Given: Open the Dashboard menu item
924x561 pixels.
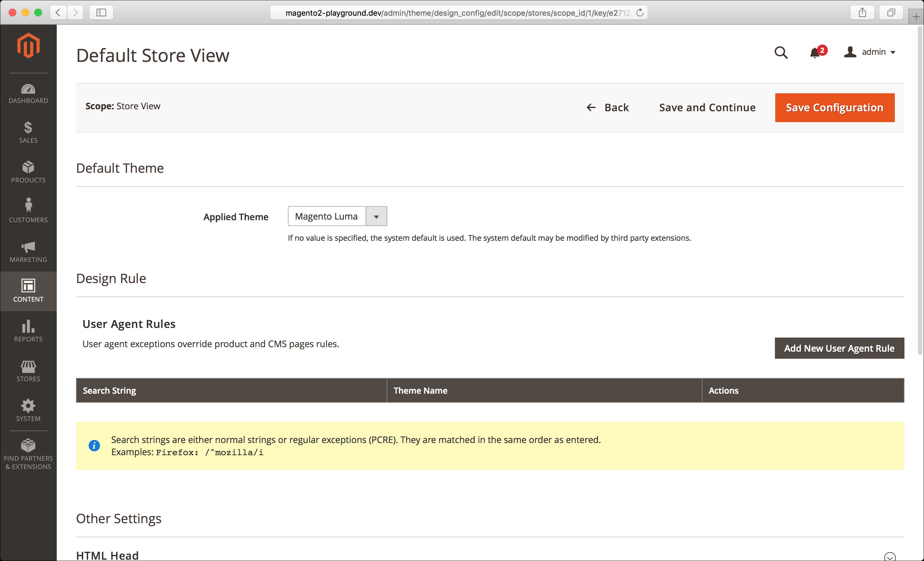Looking at the screenshot, I should (x=28, y=94).
